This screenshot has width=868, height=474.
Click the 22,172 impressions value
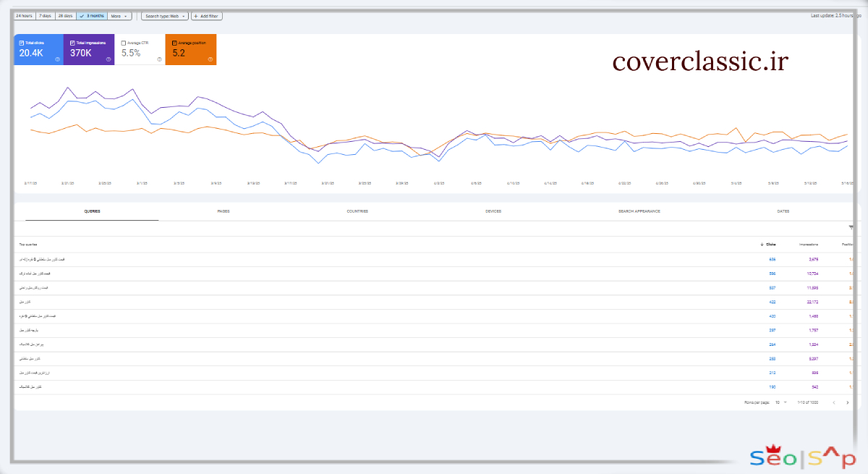pyautogui.click(x=812, y=302)
